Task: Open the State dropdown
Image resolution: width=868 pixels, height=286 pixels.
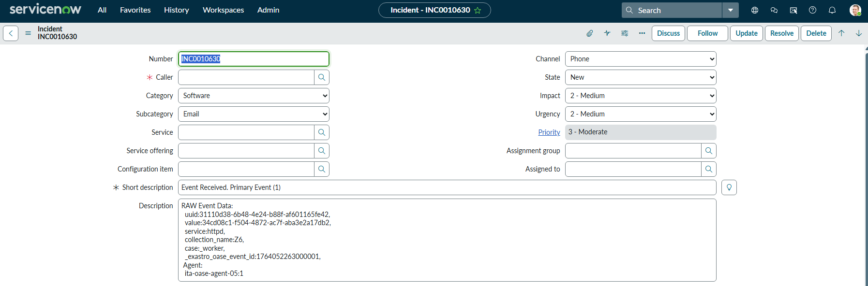Action: click(x=641, y=77)
